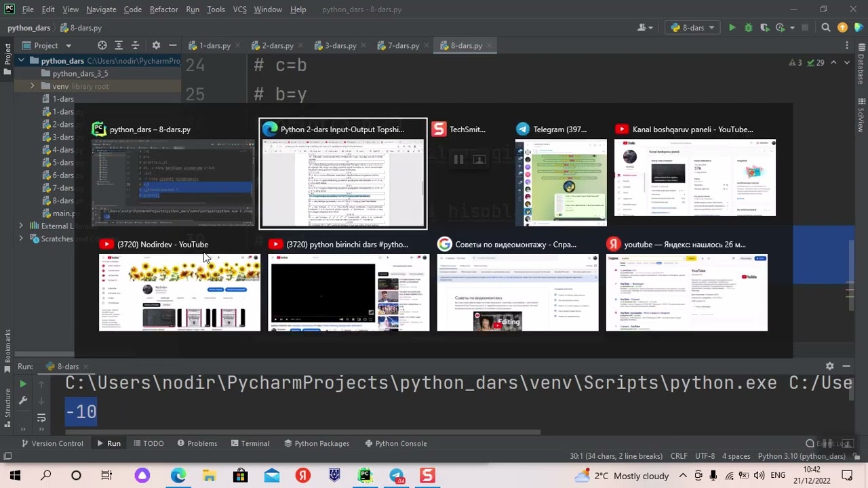868x488 pixels.
Task: Open File Explorer from the taskbar
Action: pyautogui.click(x=210, y=476)
